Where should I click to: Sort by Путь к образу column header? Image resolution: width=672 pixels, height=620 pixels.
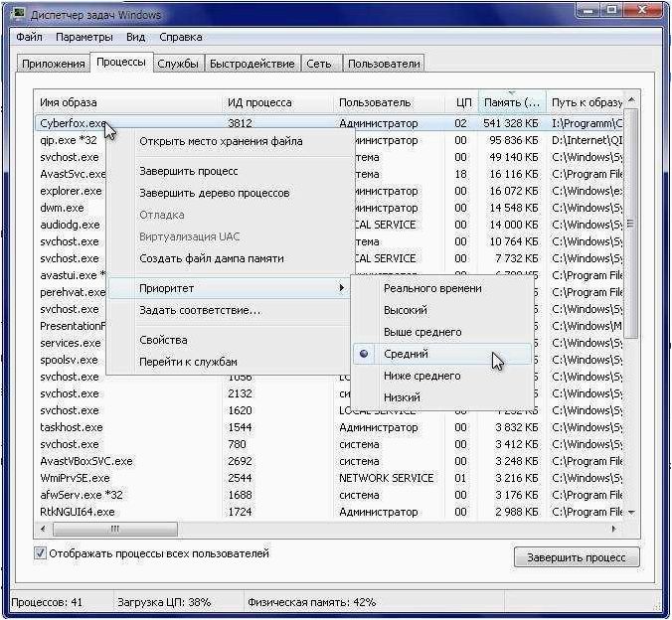coord(587,102)
